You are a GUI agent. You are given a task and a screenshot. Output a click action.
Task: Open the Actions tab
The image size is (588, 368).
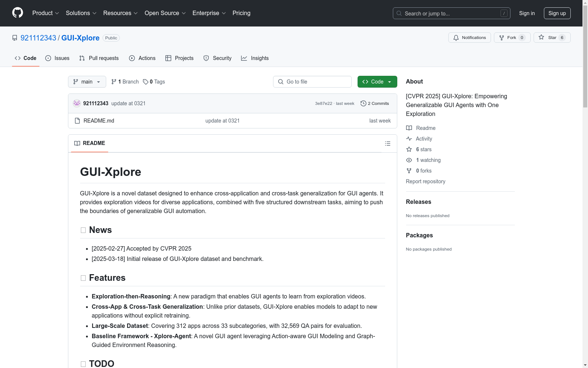coord(142,58)
